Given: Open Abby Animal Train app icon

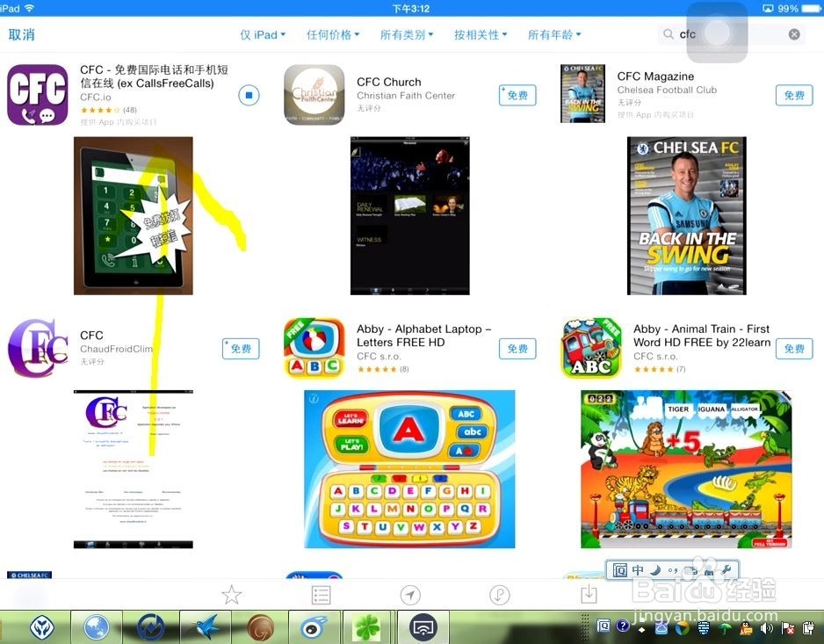Looking at the screenshot, I should click(591, 348).
